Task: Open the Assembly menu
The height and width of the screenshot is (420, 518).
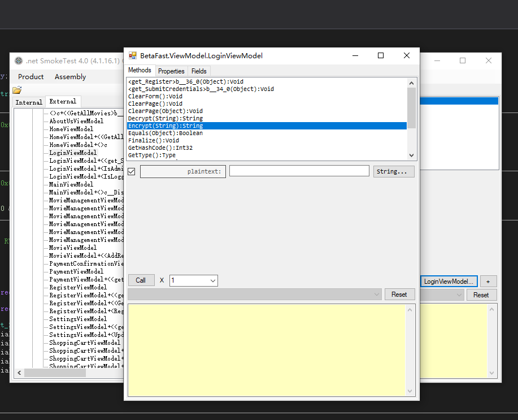Action: 71,77
